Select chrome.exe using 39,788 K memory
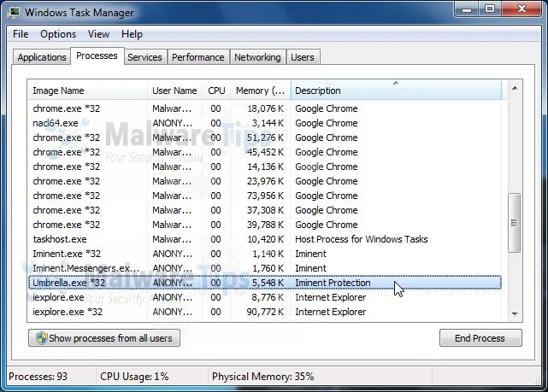 tap(265, 225)
